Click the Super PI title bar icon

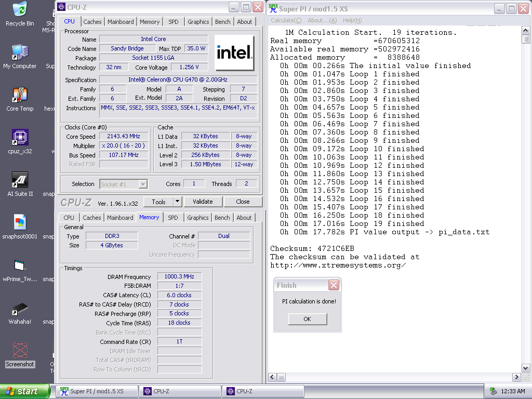(x=273, y=8)
